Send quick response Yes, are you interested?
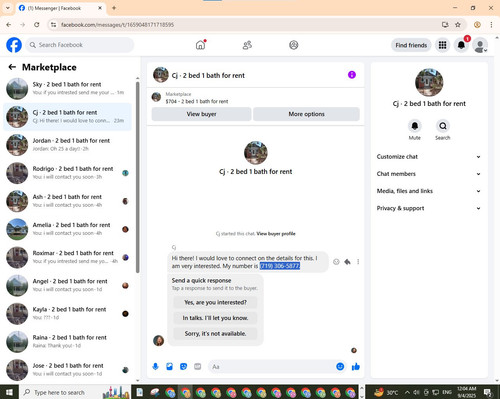This screenshot has width=500, height=399. 215,302
